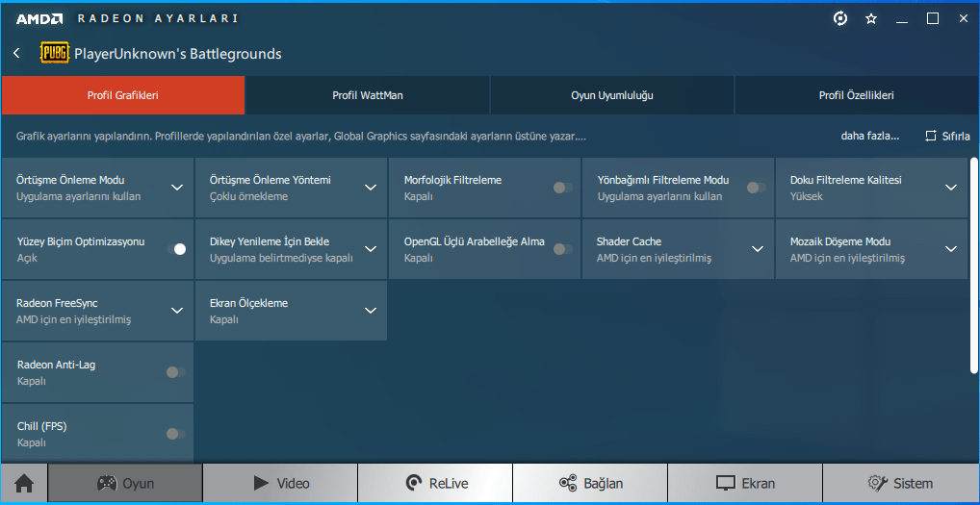Toggle OpenGL Üçlü Arabelleğe Alma switch
The width and height of the screenshot is (980, 505).
562,249
